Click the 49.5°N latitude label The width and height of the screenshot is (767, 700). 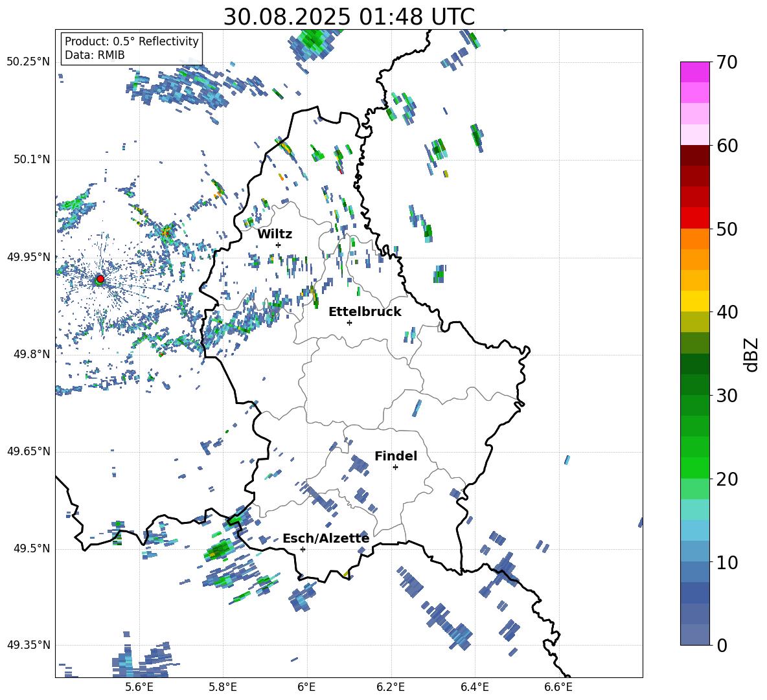(x=32, y=548)
